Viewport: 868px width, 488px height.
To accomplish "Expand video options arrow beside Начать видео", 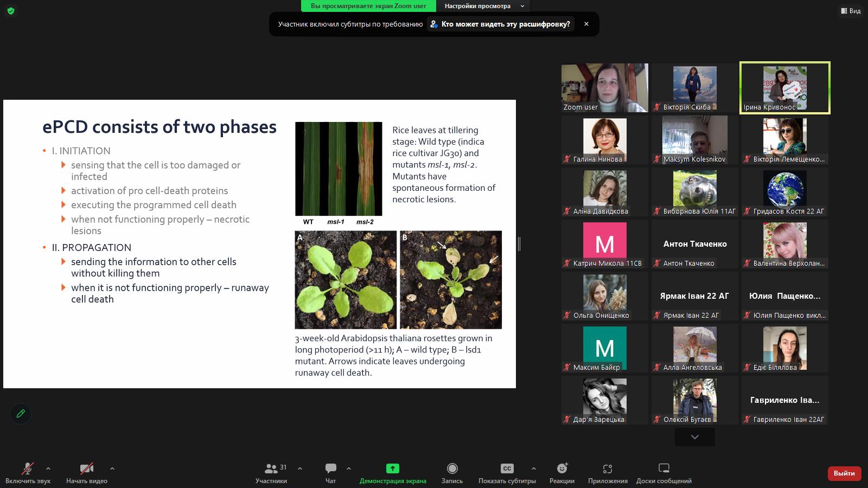I will coord(112,468).
